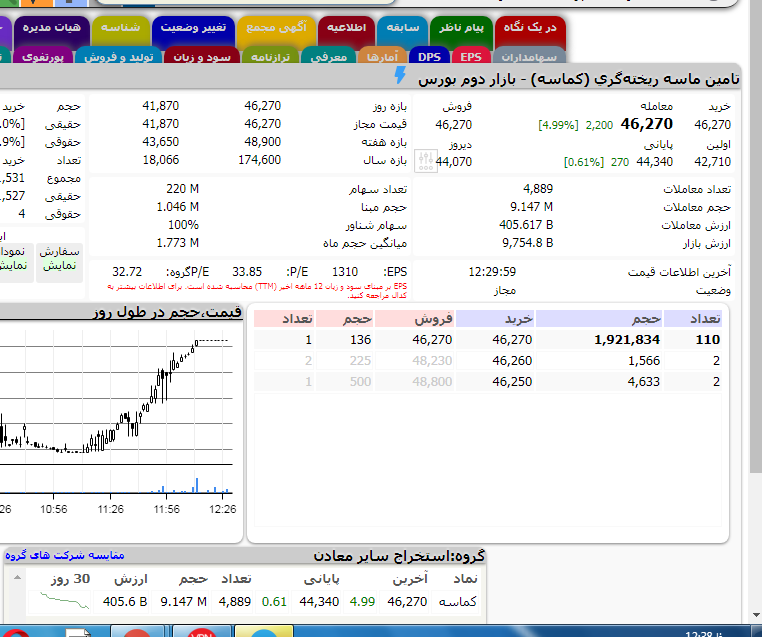The image size is (762, 637).
Task: Open the معرفی tab
Action: tap(329, 57)
